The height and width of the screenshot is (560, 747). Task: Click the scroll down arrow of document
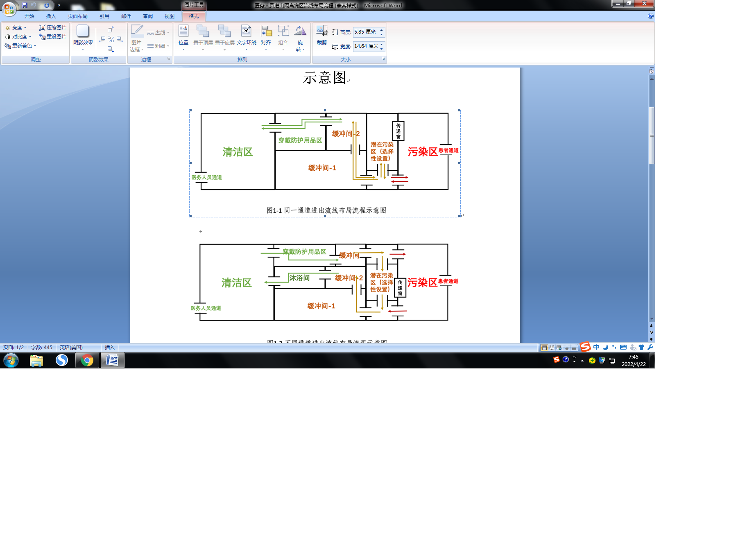[652, 319]
